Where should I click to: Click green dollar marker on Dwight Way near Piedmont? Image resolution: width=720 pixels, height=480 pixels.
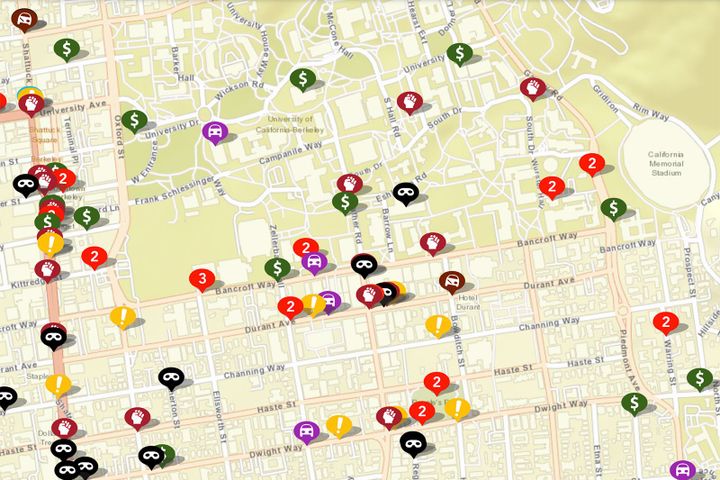pos(634,404)
